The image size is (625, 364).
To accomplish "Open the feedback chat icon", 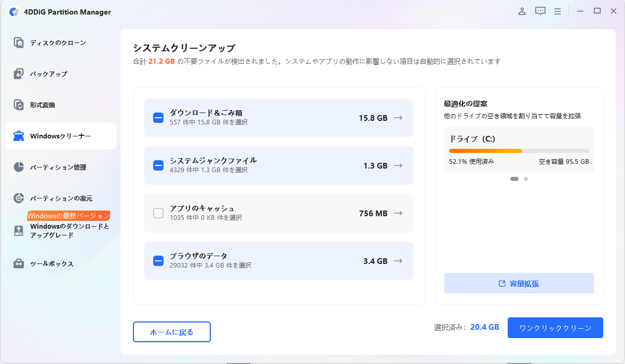I will coord(540,11).
